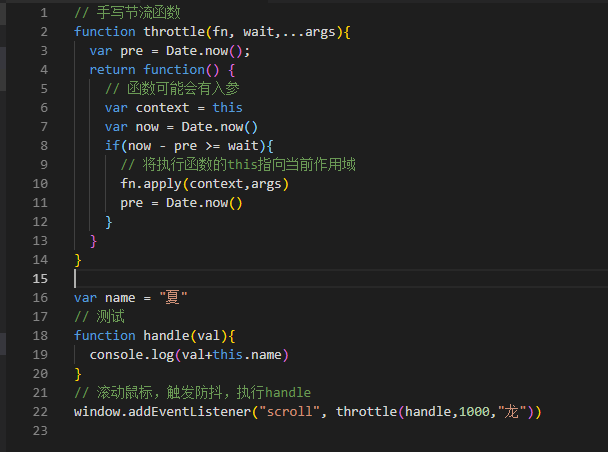
Task: Click 'console.log' on line 19
Action: coord(132,355)
